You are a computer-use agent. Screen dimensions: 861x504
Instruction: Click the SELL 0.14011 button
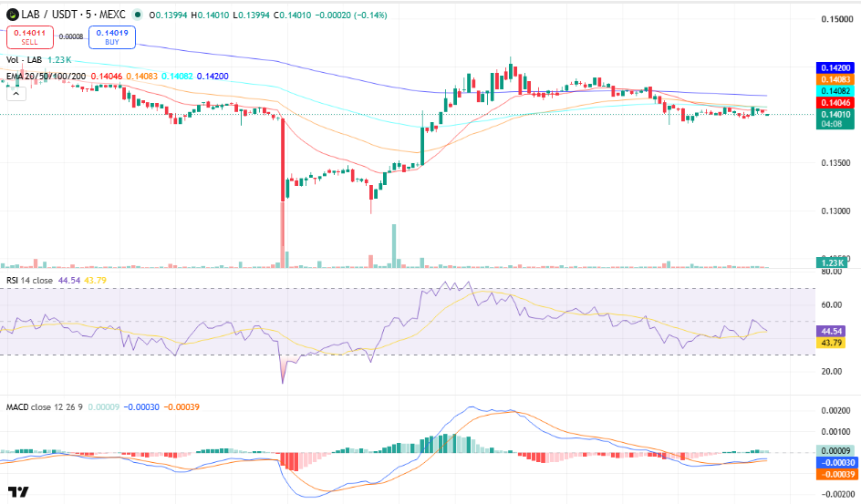pyautogui.click(x=30, y=37)
